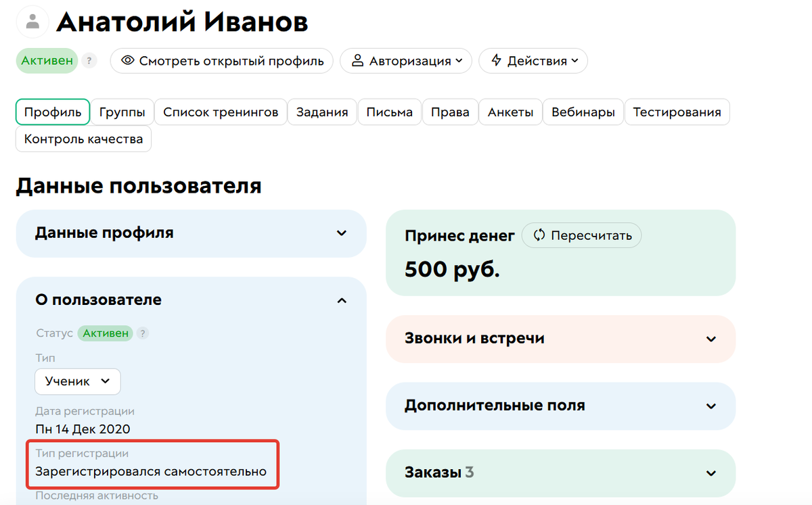Image resolution: width=812 pixels, height=505 pixels.
Task: Click the 'Пересчитать' button
Action: pos(581,235)
